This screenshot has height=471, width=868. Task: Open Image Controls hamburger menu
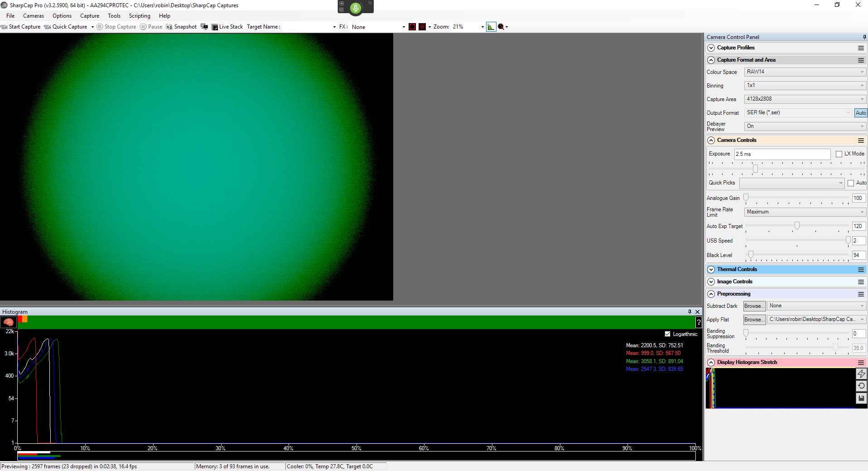pos(861,282)
